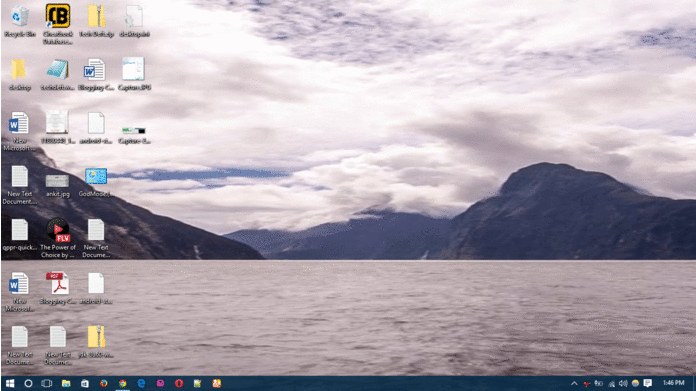Expand the hidden system tray icons
Image resolution: width=696 pixels, height=391 pixels.
click(x=574, y=383)
